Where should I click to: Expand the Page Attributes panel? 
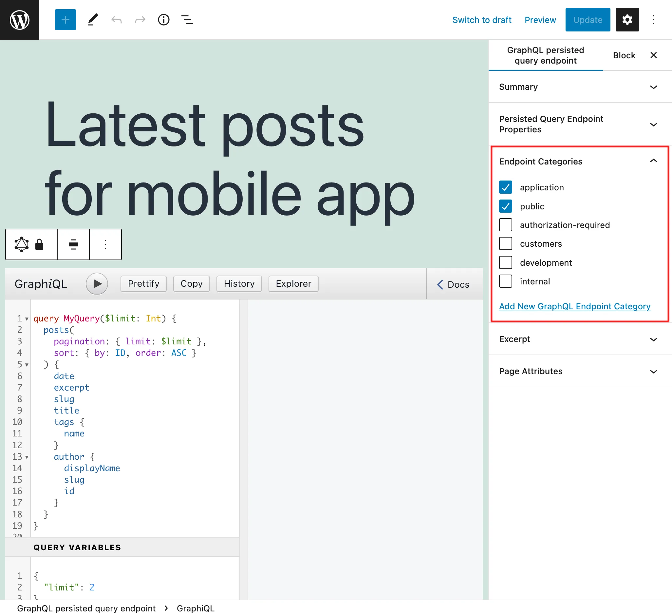pos(580,371)
